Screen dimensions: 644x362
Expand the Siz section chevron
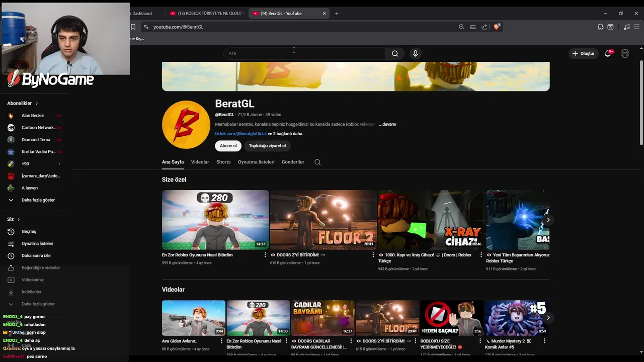point(19,220)
